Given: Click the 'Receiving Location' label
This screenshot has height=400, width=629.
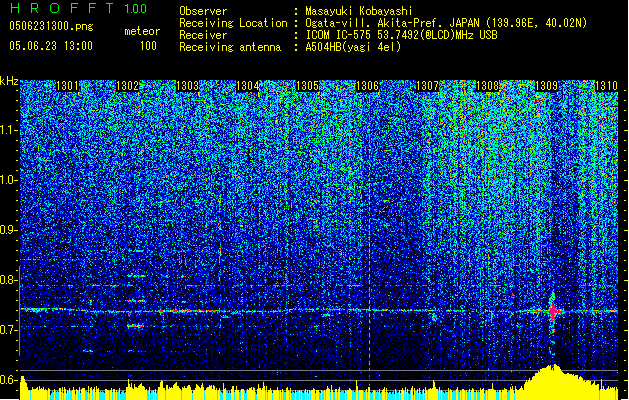Looking at the screenshot, I should click(x=233, y=23).
